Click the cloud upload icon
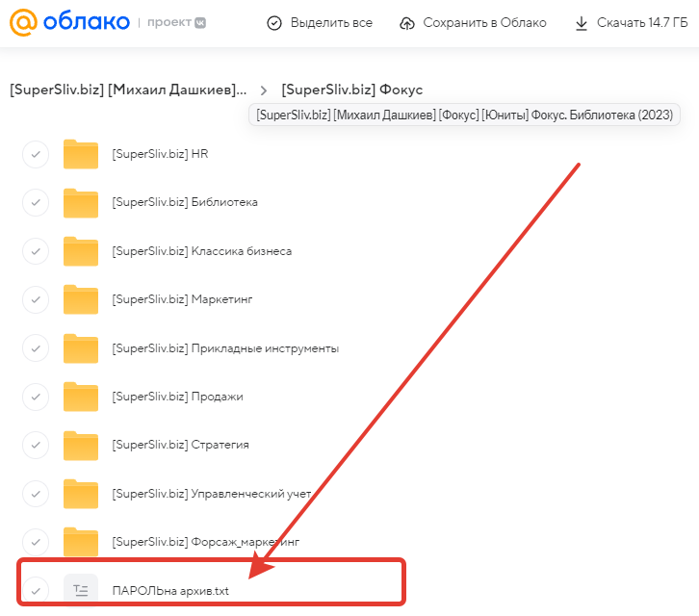Screen dimensions: 699x616 [406, 23]
